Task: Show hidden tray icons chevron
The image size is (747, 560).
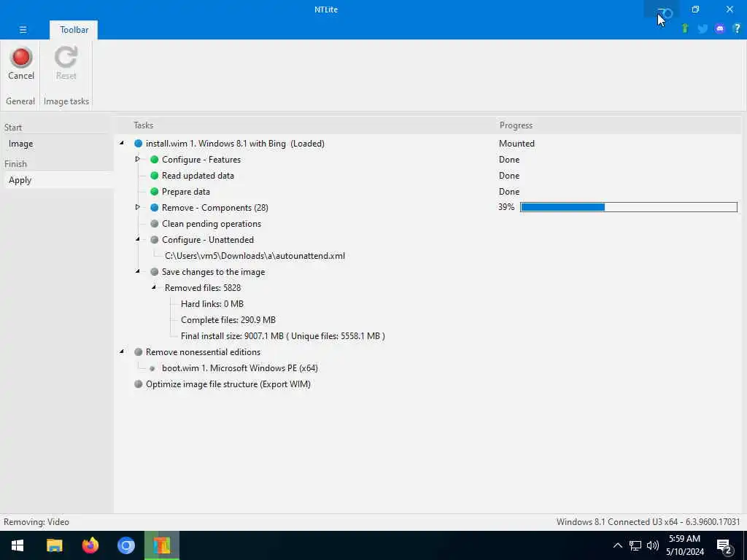Action: click(617, 545)
